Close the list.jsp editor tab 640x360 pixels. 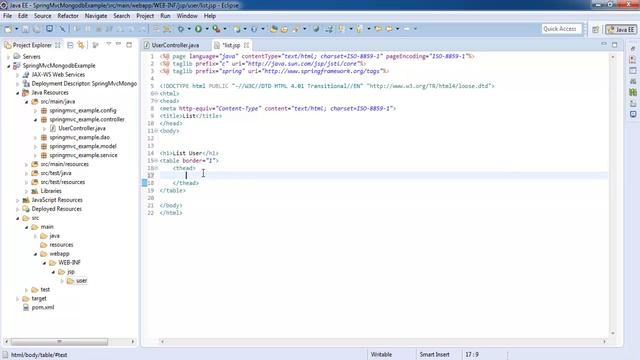(x=246, y=45)
